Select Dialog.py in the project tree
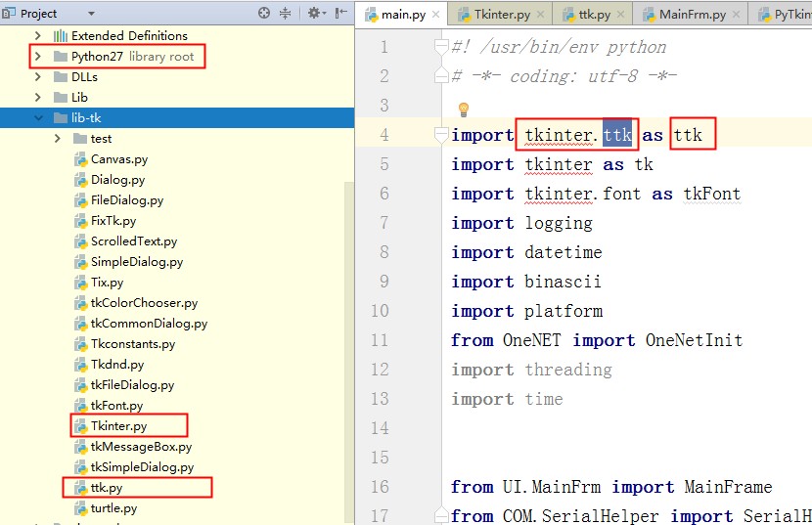Image resolution: width=812 pixels, height=525 pixels. pos(117,180)
